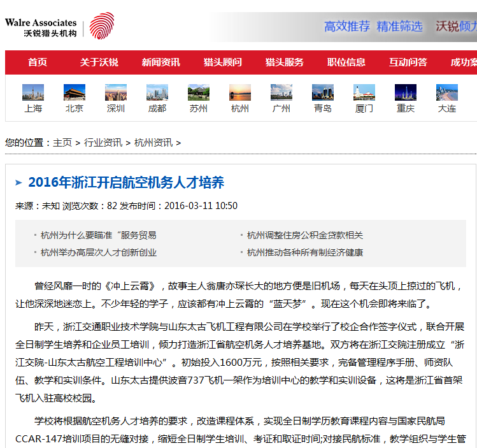Open the Shenzhen city thumbnail icon
The height and width of the screenshot is (448, 477).
tap(116, 92)
